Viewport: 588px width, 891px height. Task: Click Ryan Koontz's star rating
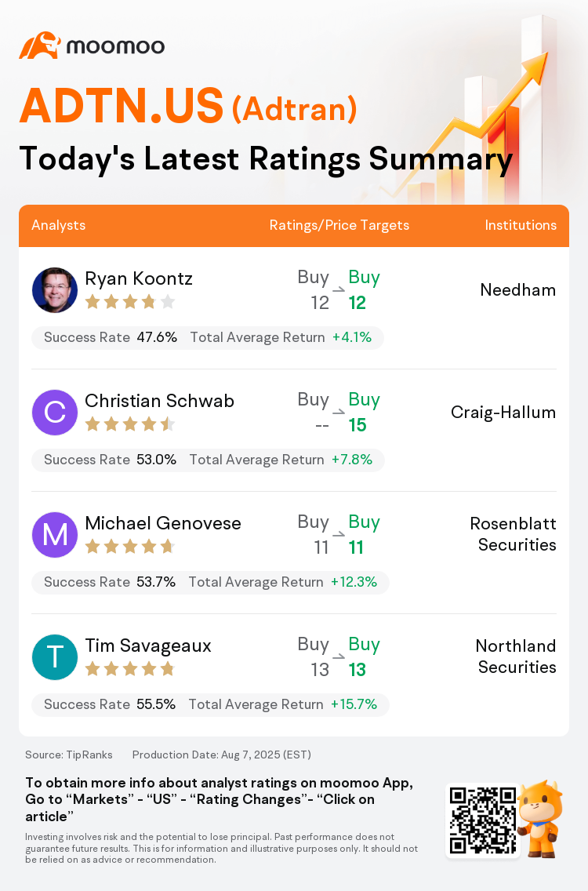(x=129, y=302)
